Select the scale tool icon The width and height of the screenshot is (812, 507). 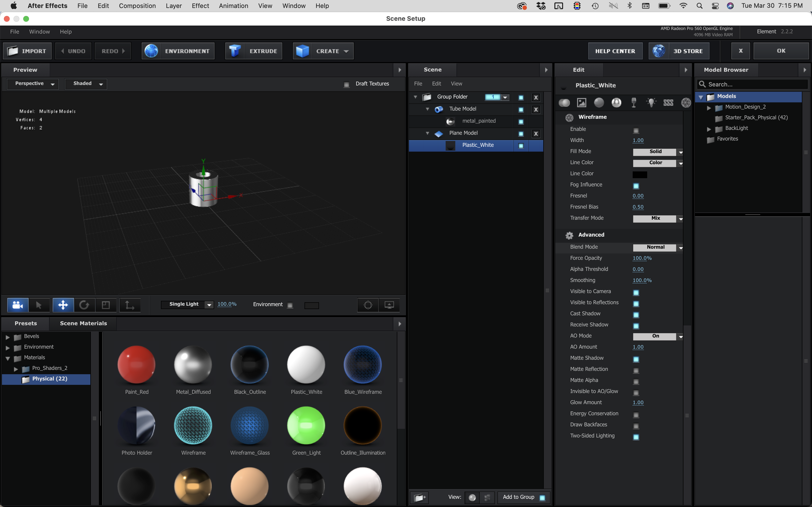(106, 305)
